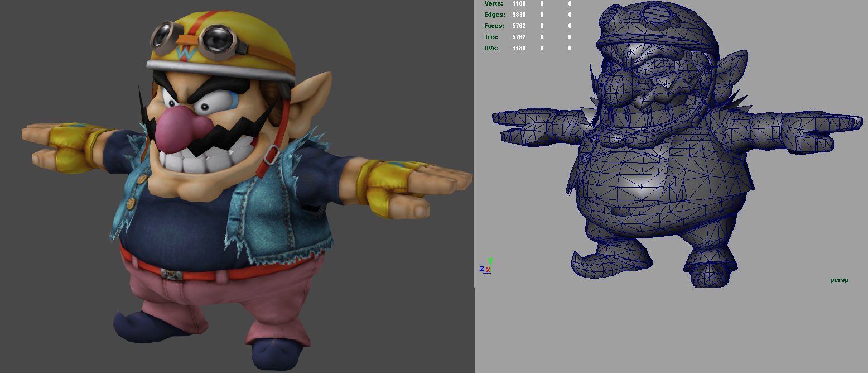Click the XYZ axis orientation gizmo
Image resolution: width=868 pixels, height=373 pixels.
coord(486,266)
